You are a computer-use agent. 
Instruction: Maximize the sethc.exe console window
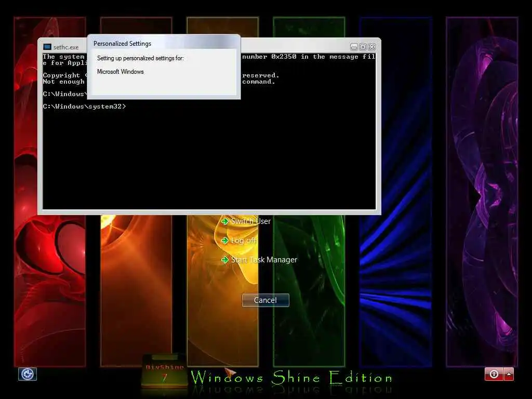[363, 47]
